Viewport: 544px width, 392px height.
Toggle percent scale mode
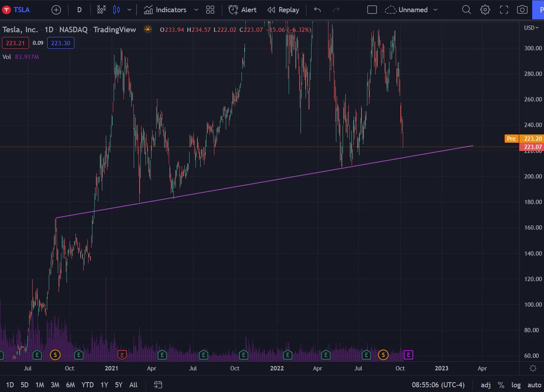[501, 385]
